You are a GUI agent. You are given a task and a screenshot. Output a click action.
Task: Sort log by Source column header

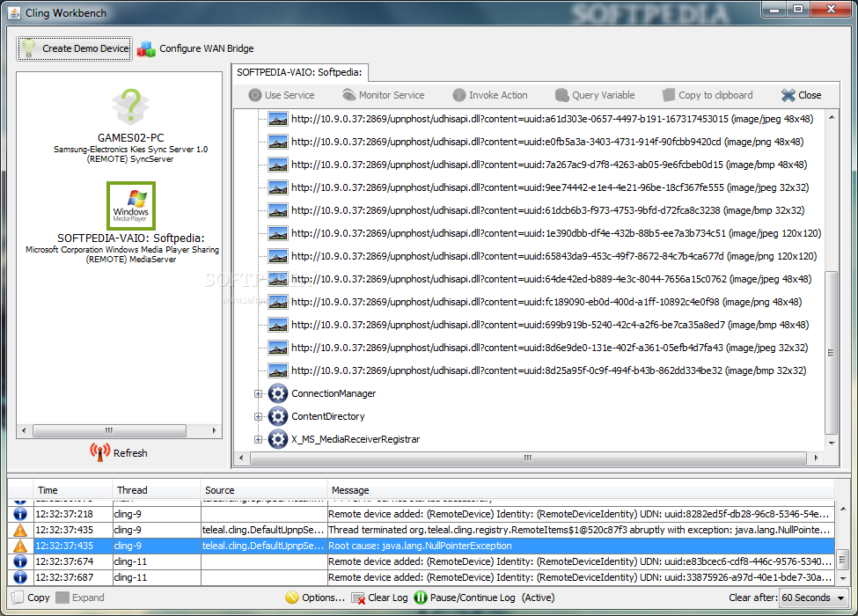click(264, 490)
